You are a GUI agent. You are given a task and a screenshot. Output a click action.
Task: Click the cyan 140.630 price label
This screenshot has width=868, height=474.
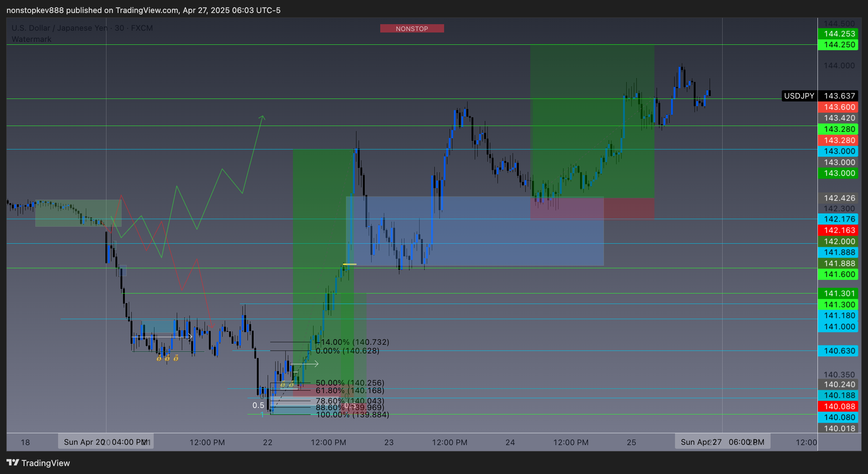pyautogui.click(x=838, y=351)
